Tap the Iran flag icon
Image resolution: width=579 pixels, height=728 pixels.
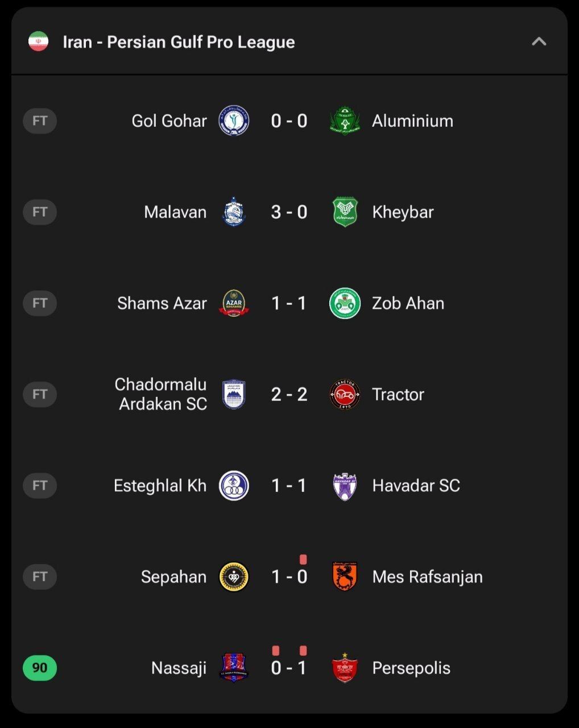point(39,42)
